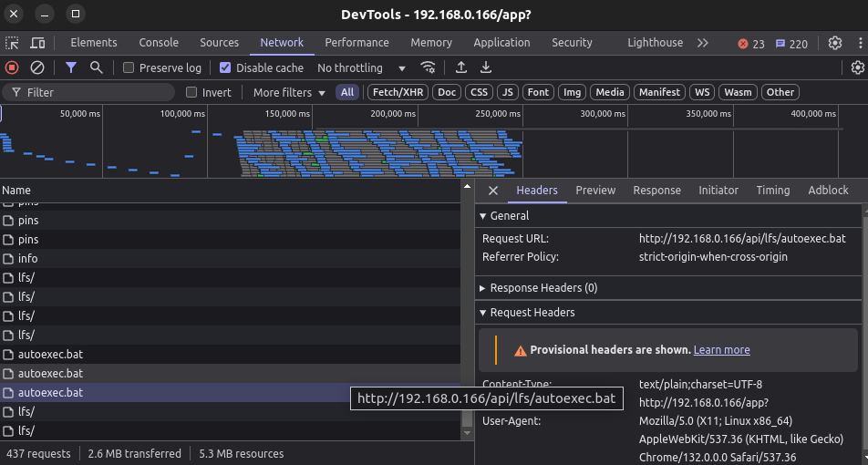Open the 220 issues indicator
Screen dimensions: 868x465
[x=791, y=44]
